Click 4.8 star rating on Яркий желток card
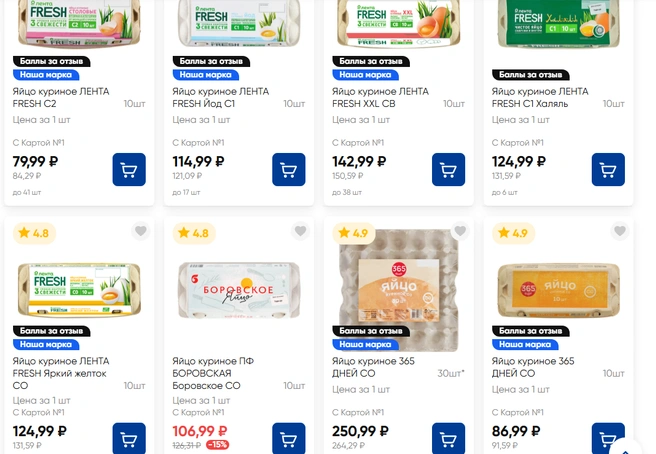 33,233
